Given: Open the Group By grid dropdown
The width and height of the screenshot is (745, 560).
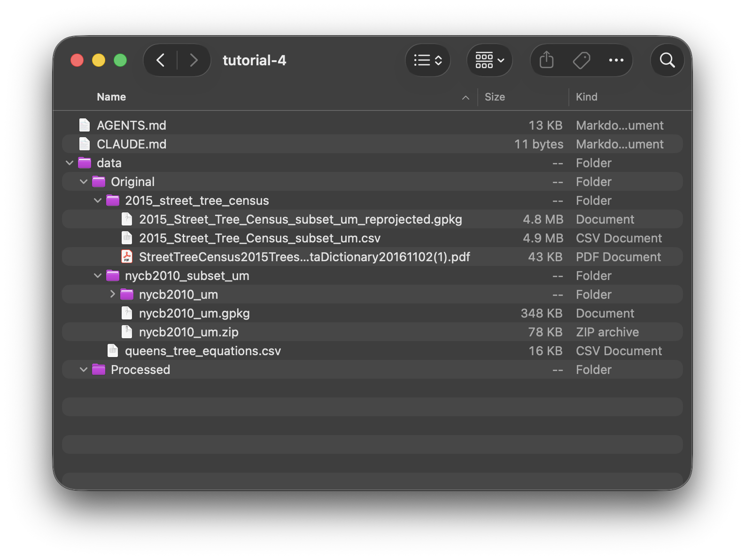Looking at the screenshot, I should [489, 60].
